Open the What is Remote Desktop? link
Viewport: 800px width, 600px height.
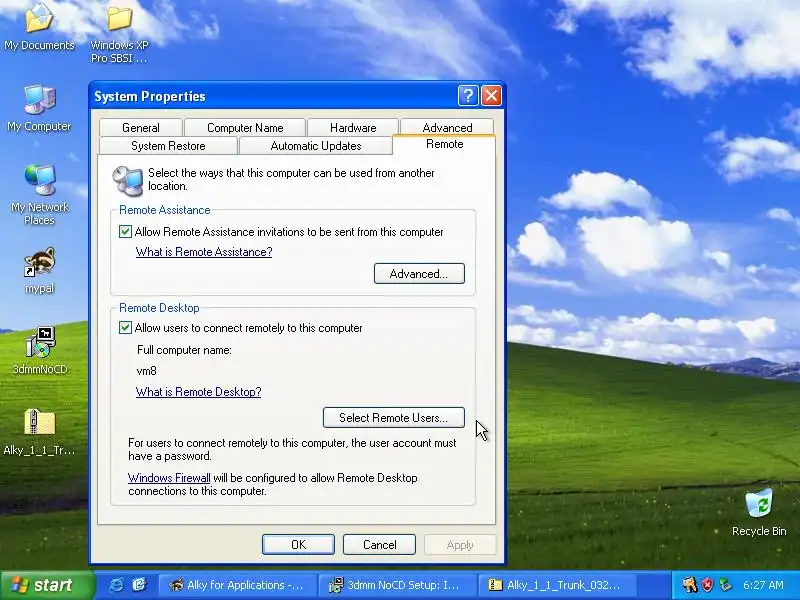(198, 392)
